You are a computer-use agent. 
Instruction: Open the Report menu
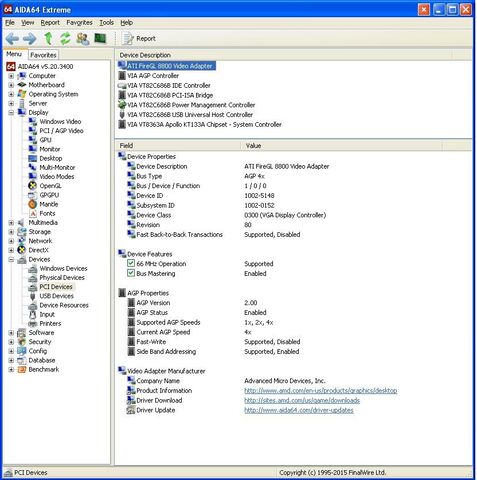click(x=50, y=23)
